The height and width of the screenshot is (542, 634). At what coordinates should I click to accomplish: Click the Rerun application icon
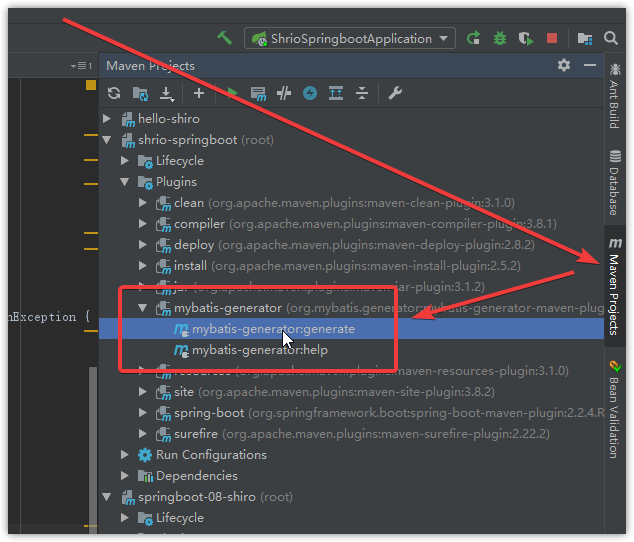coord(473,38)
